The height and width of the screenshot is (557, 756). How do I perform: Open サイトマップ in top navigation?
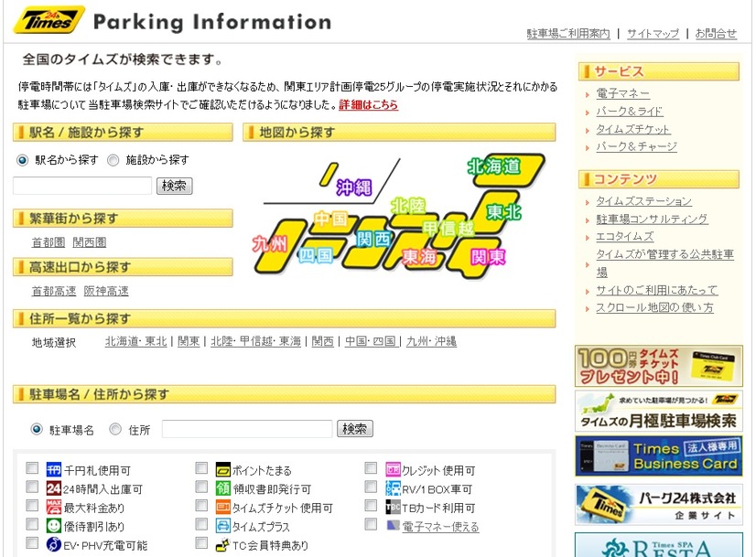click(653, 34)
